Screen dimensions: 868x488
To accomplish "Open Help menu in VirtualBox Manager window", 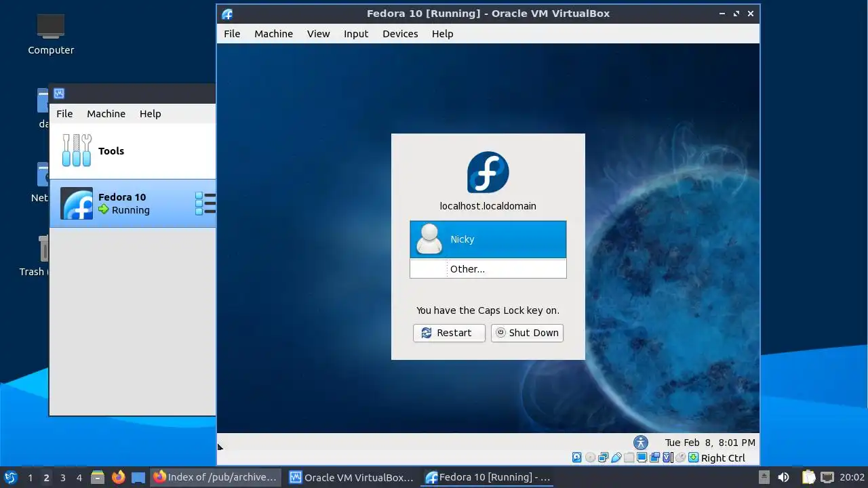I will tap(150, 114).
